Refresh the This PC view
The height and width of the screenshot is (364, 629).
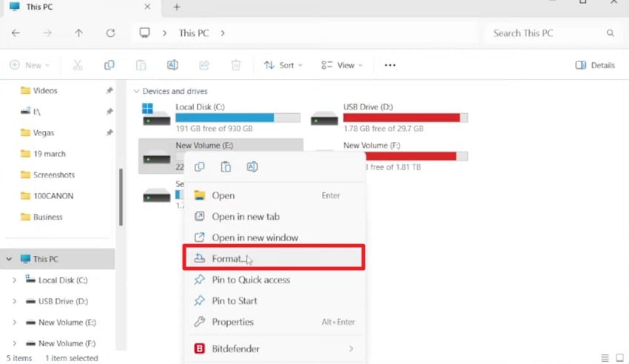(110, 33)
